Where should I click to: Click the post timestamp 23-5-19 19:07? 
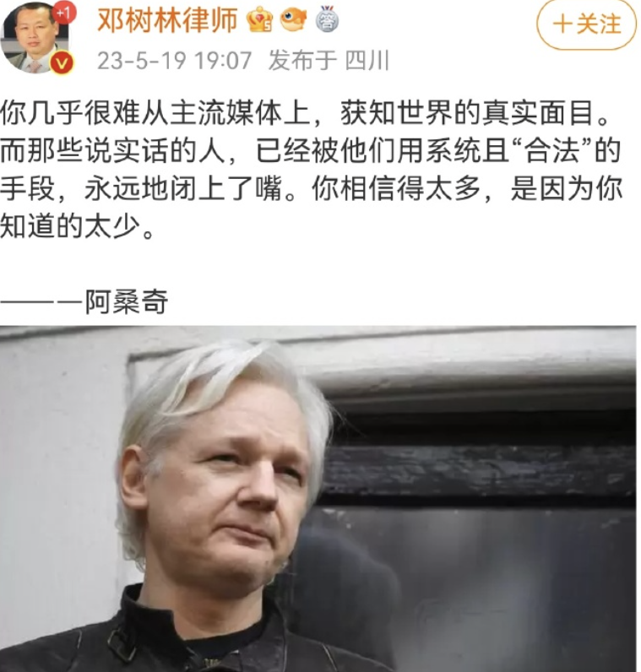(174, 61)
